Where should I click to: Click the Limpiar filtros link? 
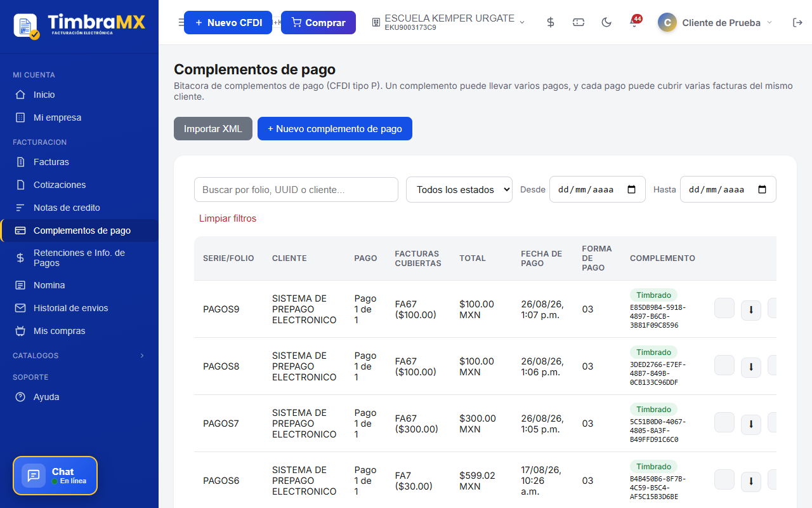click(x=228, y=218)
